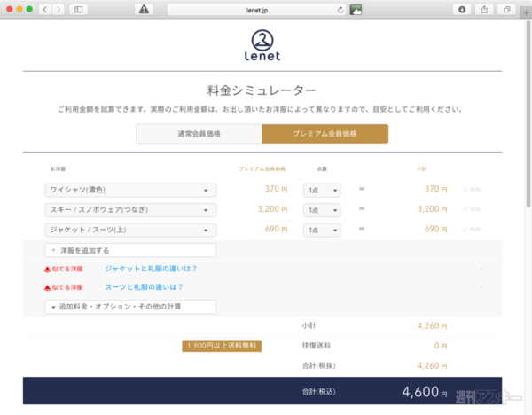532x415 pixels.
Task: Open quantity dropdown for スキー row
Action: pyautogui.click(x=322, y=210)
